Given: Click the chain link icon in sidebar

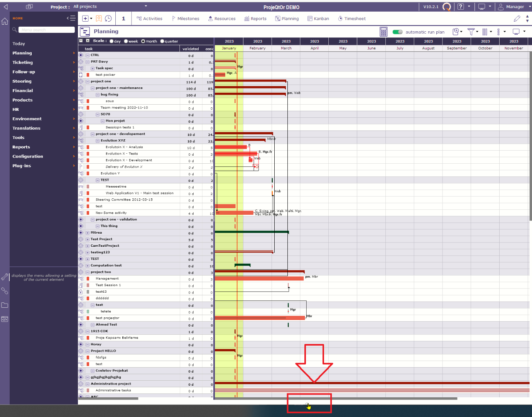Looking at the screenshot, I should point(5,291).
